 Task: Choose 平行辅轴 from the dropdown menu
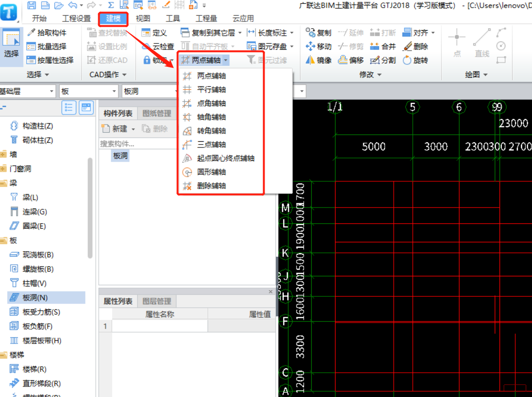coord(211,90)
